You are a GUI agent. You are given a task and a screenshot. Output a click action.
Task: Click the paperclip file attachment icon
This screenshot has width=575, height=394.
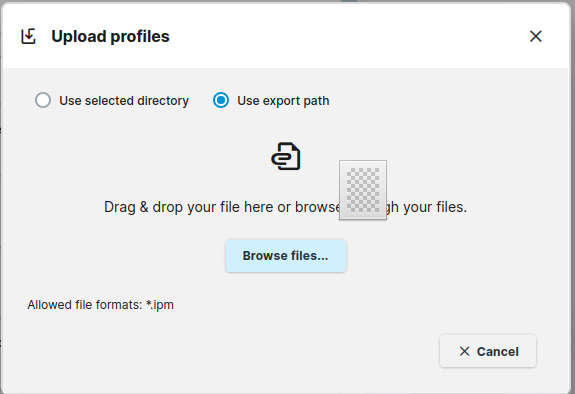pos(286,156)
